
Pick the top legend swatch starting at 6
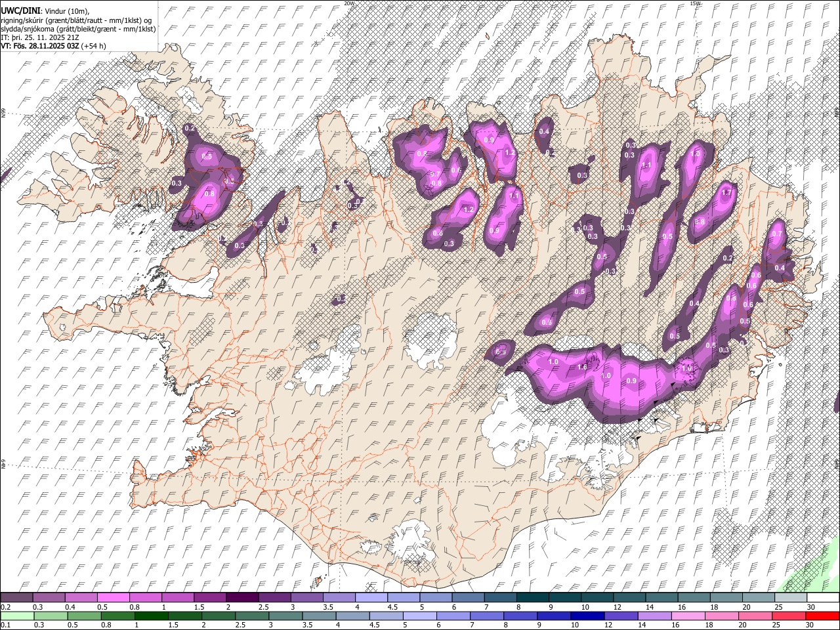[x=469, y=598]
